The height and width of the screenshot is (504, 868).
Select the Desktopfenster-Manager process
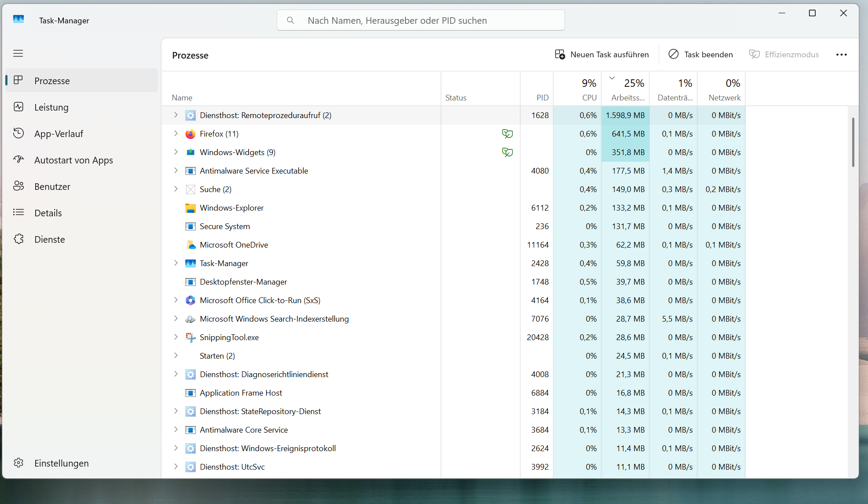tap(453, 282)
